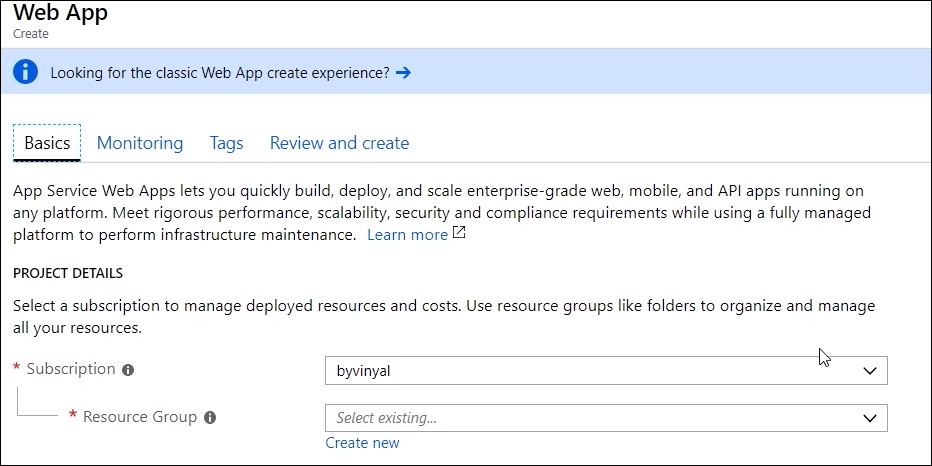Select the Basics tab
The image size is (932, 466).
pos(47,143)
